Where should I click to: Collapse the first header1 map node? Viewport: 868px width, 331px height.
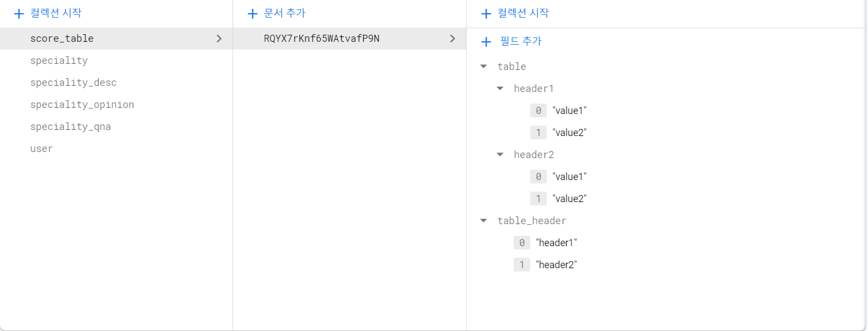pos(500,89)
